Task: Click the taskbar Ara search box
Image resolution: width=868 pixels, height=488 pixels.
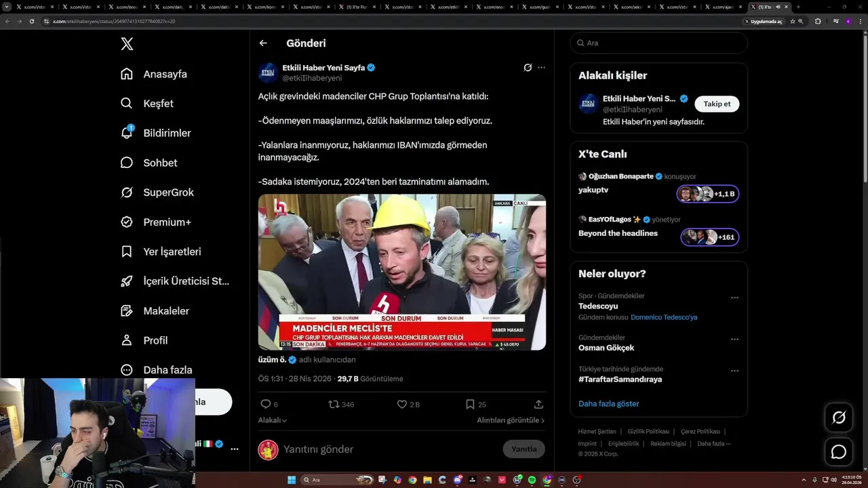Action: (338, 480)
